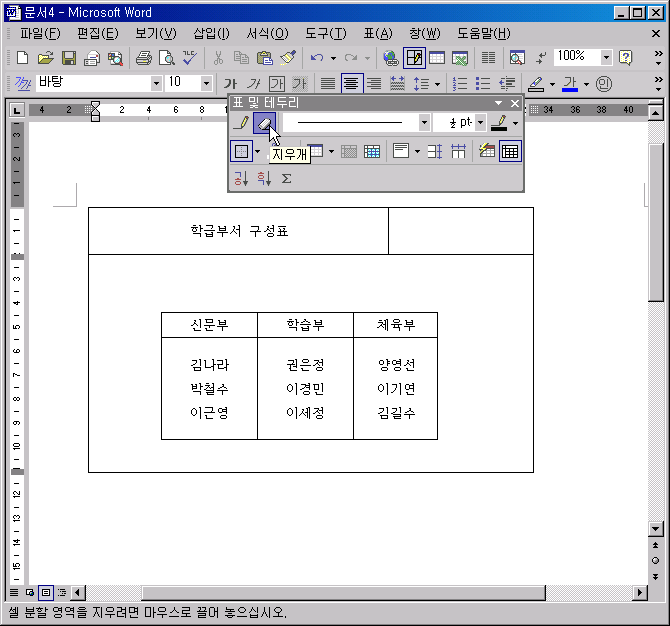Screen dimensions: 670x626
Task: Open the 서식(O) format menu
Action: 267,33
